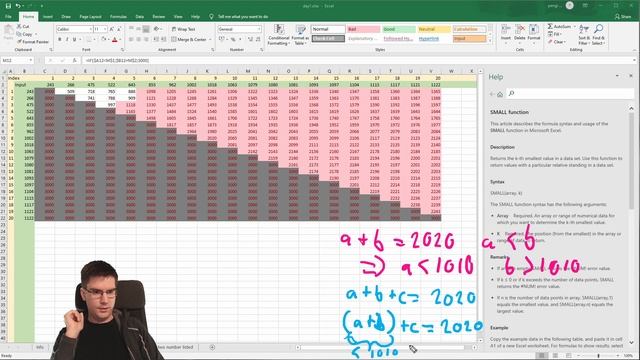Click the formula bar text
Viewport: 640px width, 360px height.
(x=118, y=60)
